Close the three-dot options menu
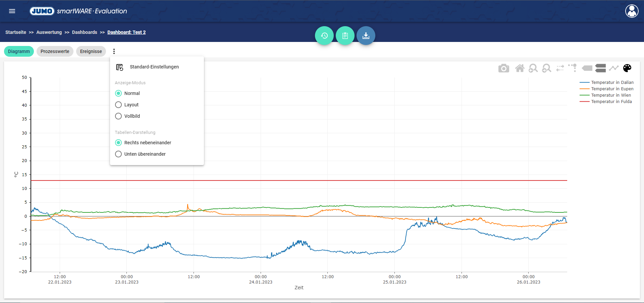Image resolution: width=644 pixels, height=303 pixels. (114, 51)
